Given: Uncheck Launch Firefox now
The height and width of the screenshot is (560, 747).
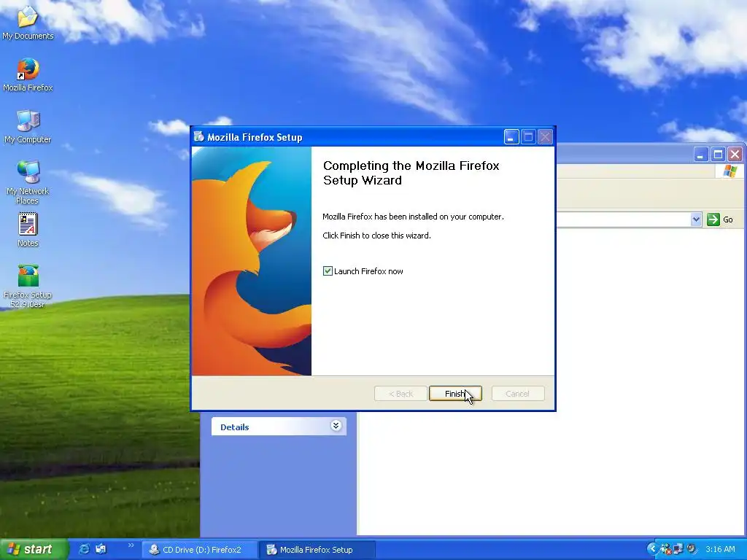Looking at the screenshot, I should (328, 271).
